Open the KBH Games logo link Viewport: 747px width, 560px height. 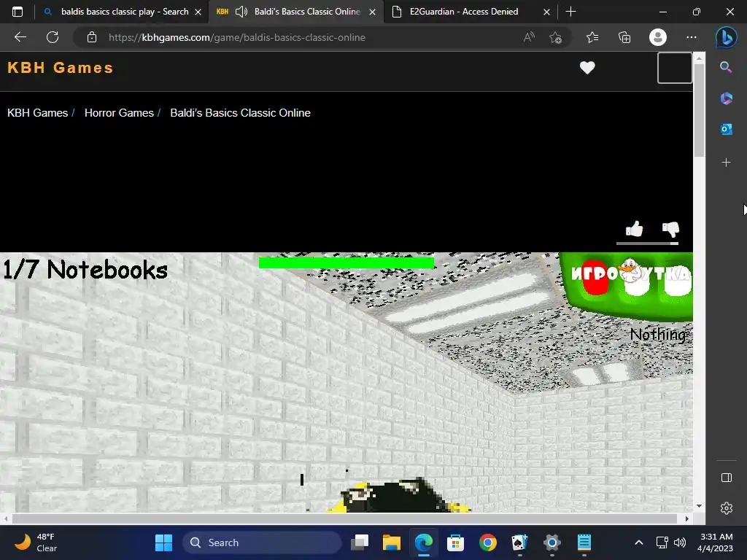[x=61, y=68]
